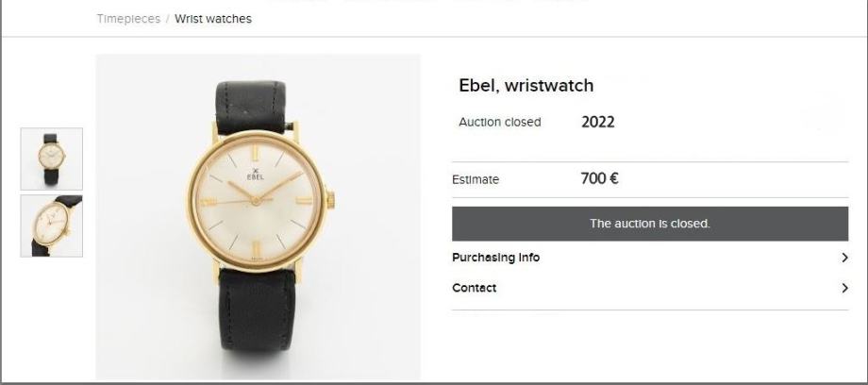Viewport: 868px width, 385px height.
Task: Go to Wrist watches breadcrumb category
Action: (213, 19)
